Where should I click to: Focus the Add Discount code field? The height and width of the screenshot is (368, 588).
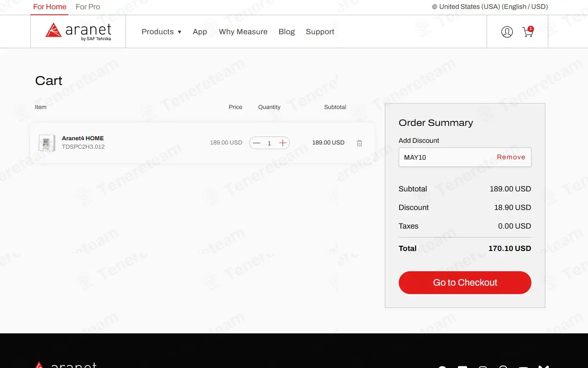(446, 157)
